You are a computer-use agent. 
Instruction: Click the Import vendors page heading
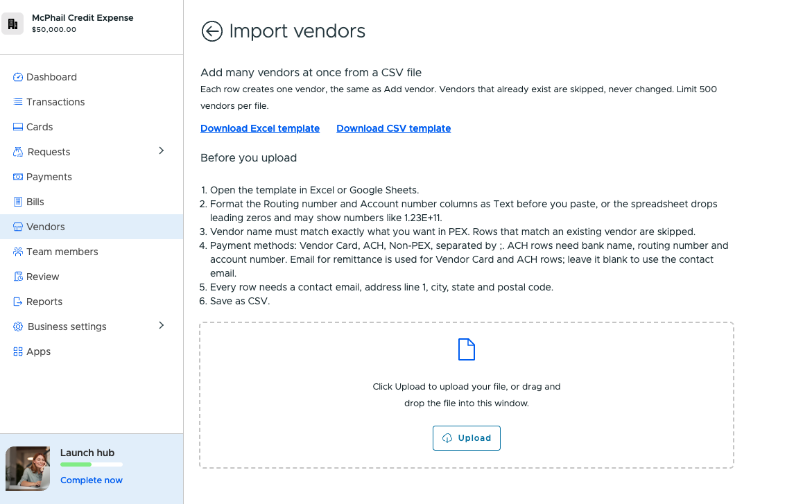(297, 31)
